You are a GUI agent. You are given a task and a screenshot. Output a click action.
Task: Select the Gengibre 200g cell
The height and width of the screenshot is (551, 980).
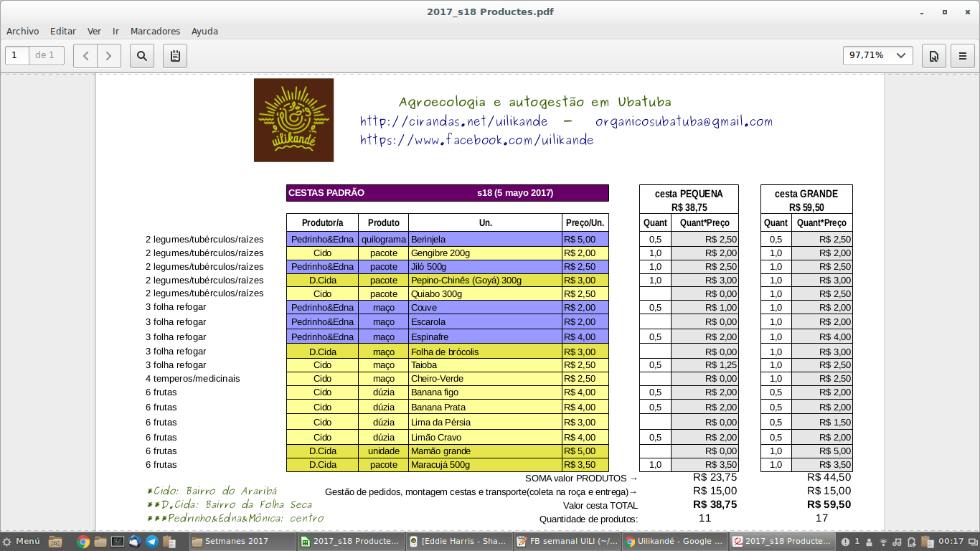pyautogui.click(x=485, y=253)
